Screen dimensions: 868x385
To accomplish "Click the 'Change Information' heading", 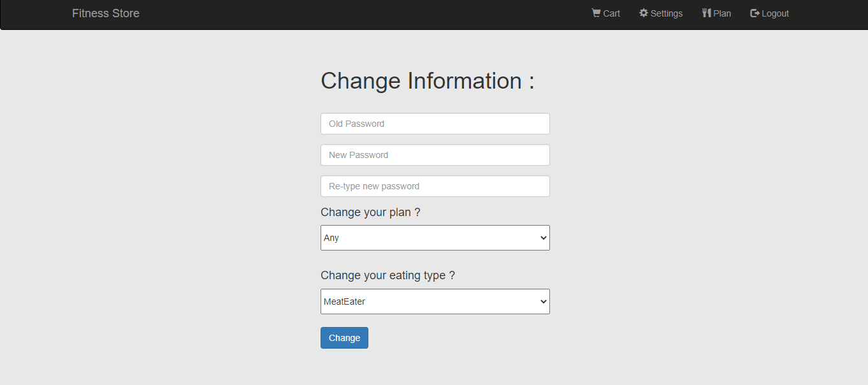I will [x=428, y=81].
